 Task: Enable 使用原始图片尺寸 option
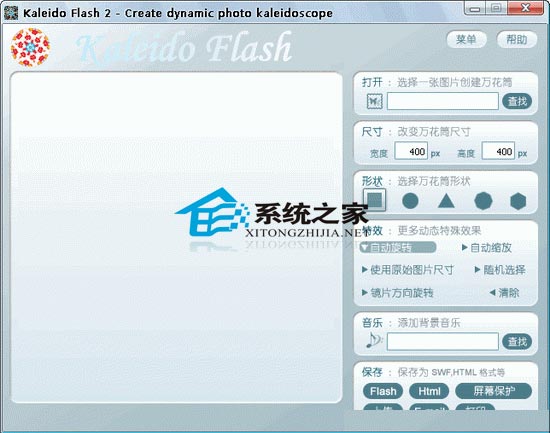tap(408, 270)
